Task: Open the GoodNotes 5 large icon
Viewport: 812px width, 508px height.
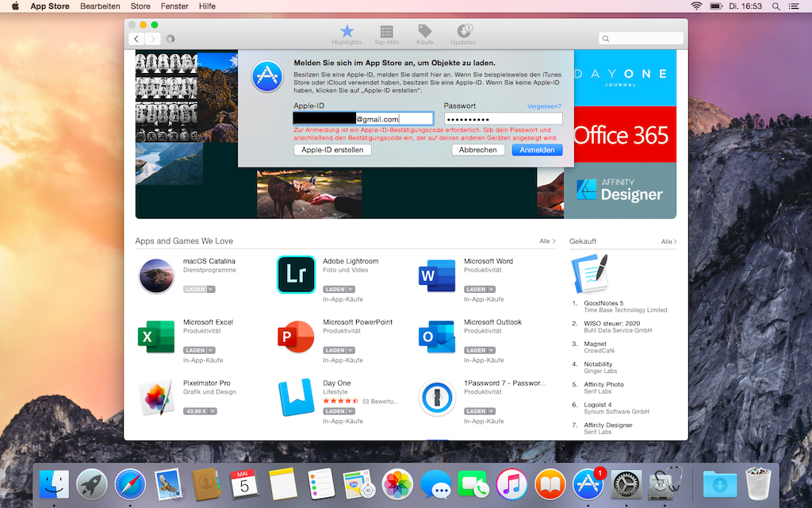Action: pyautogui.click(x=589, y=273)
